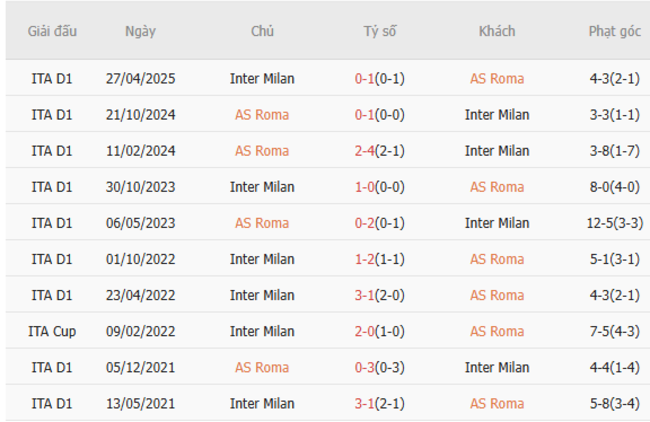Click the 0-2 score from 06/05/2023
650x422 pixels.
coord(365,223)
